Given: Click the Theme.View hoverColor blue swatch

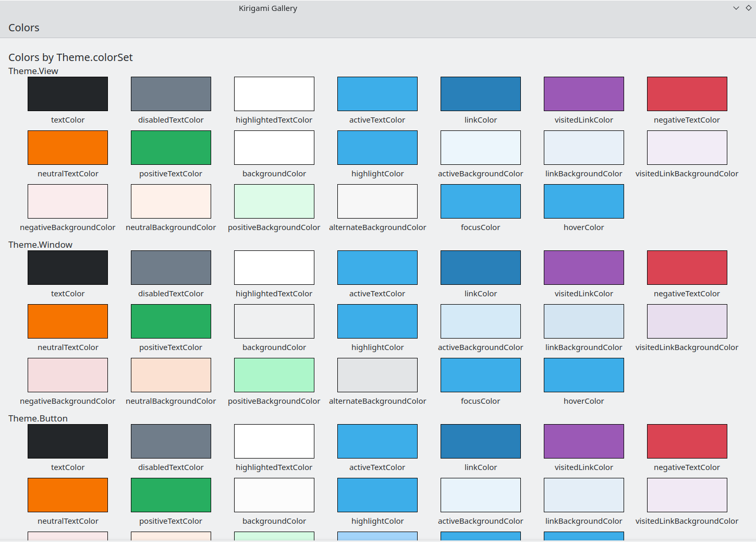Looking at the screenshot, I should 583,201.
